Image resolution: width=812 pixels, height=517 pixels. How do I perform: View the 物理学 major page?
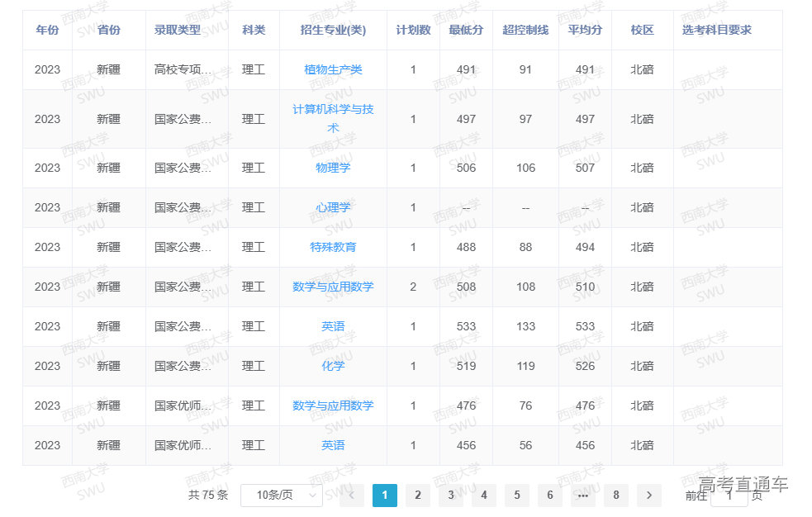(333, 168)
